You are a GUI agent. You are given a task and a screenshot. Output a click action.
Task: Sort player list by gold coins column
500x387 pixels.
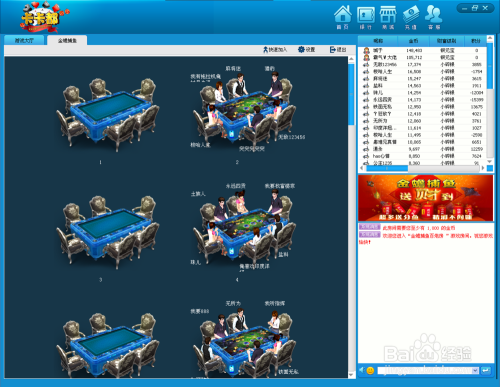pyautogui.click(x=413, y=41)
